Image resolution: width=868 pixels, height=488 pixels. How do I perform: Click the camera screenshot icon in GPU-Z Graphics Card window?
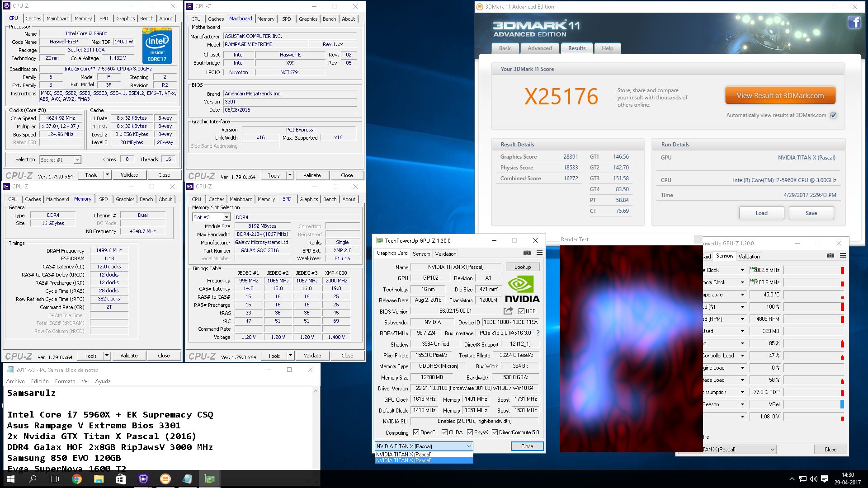(x=527, y=253)
